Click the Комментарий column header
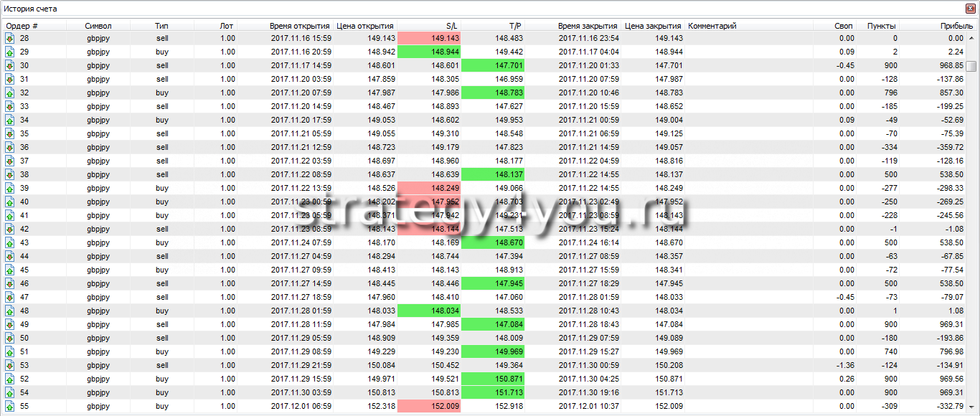This screenshot has width=980, height=416. point(712,26)
